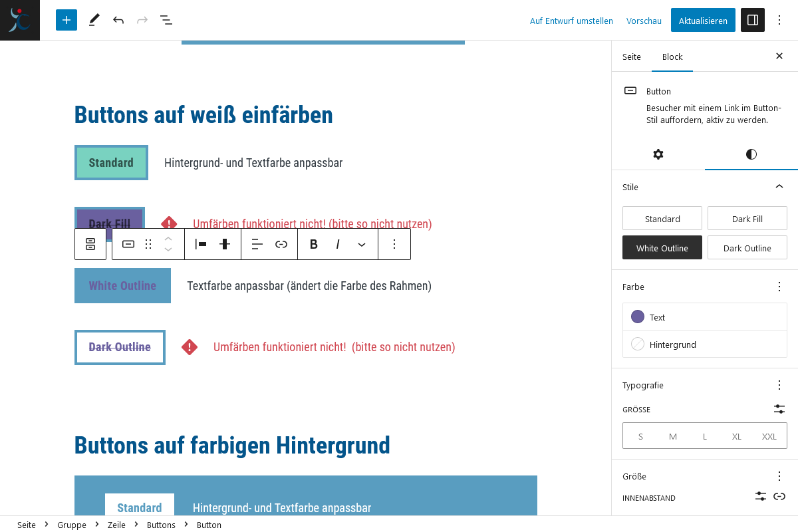This screenshot has height=532, width=798.
Task: Open the Settings gear in the Block panel
Action: [658, 154]
